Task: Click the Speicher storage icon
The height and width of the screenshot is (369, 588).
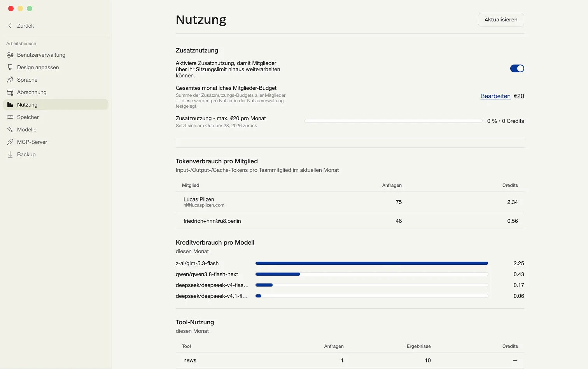Action: [10, 117]
